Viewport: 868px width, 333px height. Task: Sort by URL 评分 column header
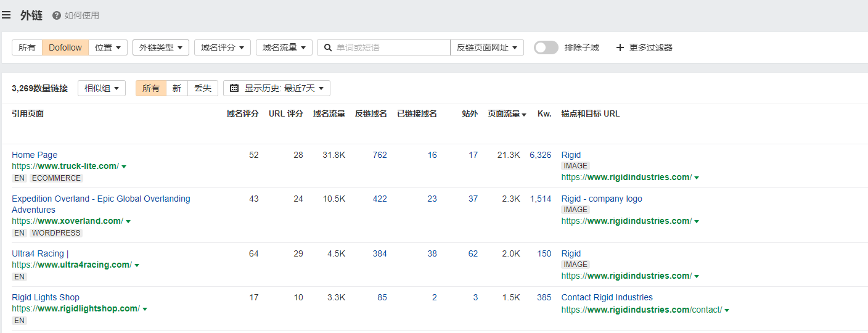pos(286,113)
